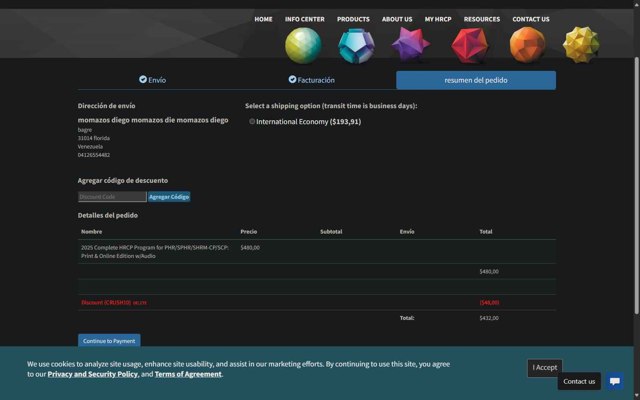Click the final total $432,00
The height and width of the screenshot is (400, 640).
[489, 318]
